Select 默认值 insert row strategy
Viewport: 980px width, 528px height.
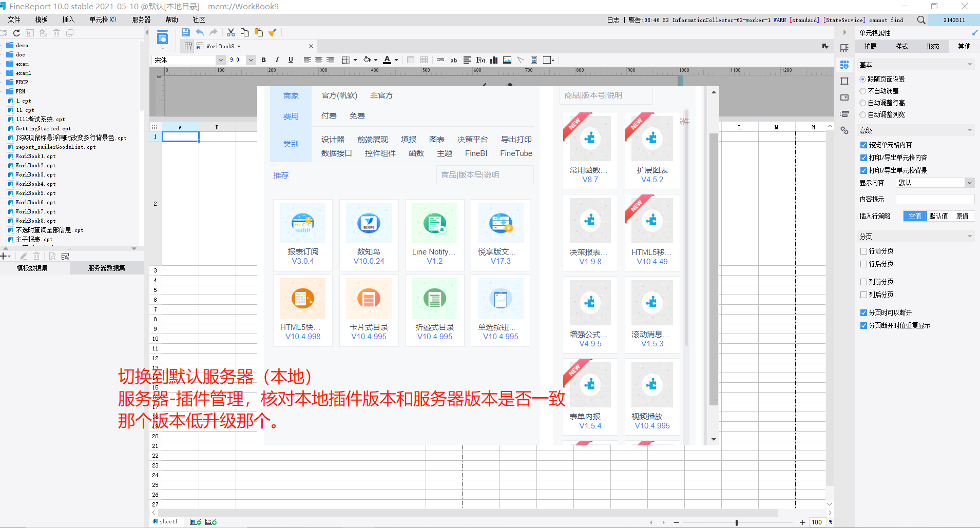click(938, 216)
